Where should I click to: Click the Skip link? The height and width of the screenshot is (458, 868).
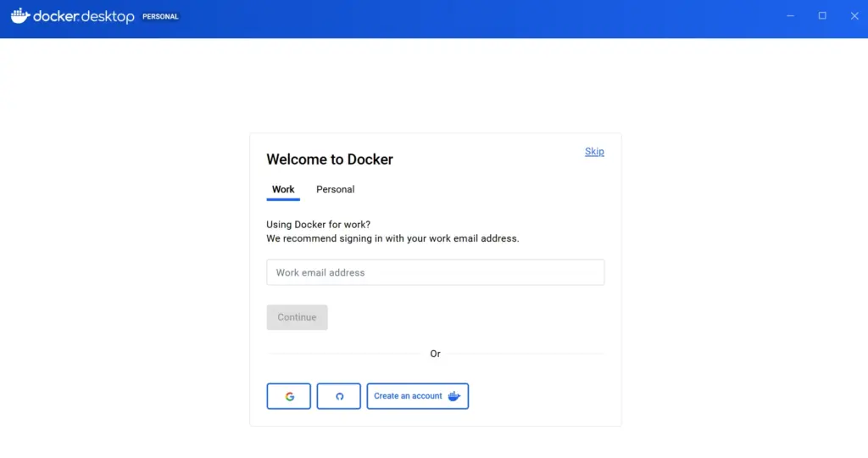point(594,152)
